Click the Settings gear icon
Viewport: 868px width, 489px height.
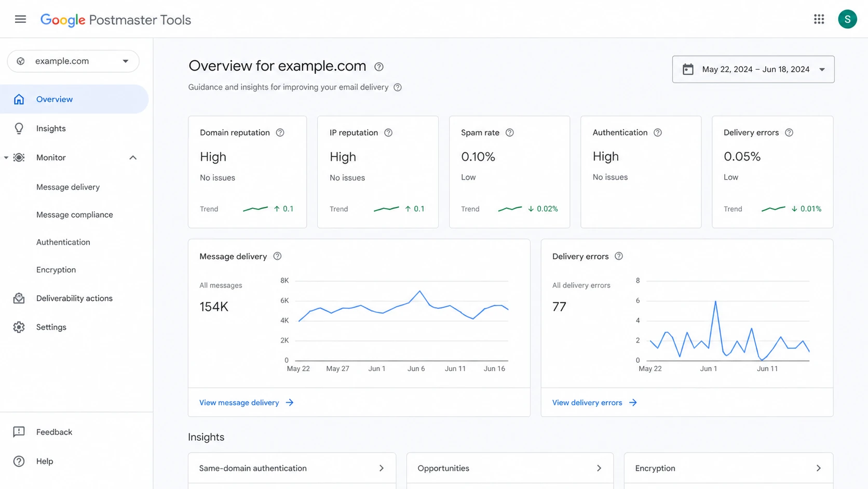pyautogui.click(x=19, y=327)
